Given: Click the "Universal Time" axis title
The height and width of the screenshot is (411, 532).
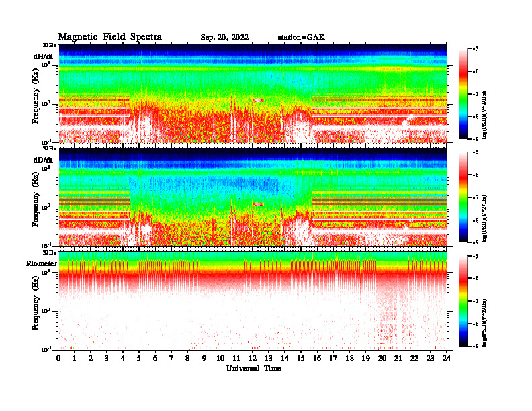Looking at the screenshot, I should click(253, 368).
